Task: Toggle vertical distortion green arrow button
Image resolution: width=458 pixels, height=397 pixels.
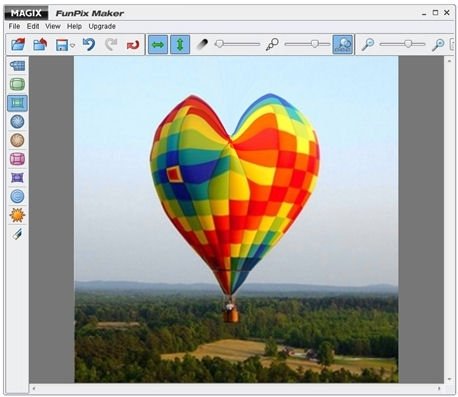Action: click(180, 44)
